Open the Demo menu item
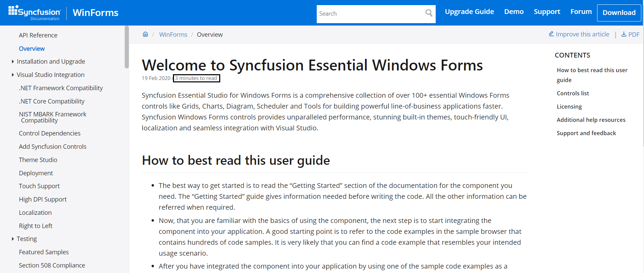Viewport: 644px width, 273px height. (514, 12)
